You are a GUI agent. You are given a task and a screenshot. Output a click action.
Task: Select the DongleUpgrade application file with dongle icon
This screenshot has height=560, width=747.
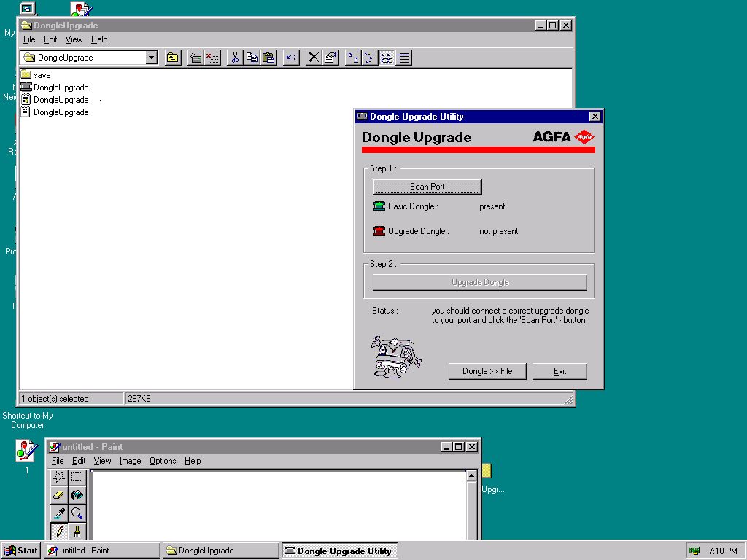coord(55,87)
